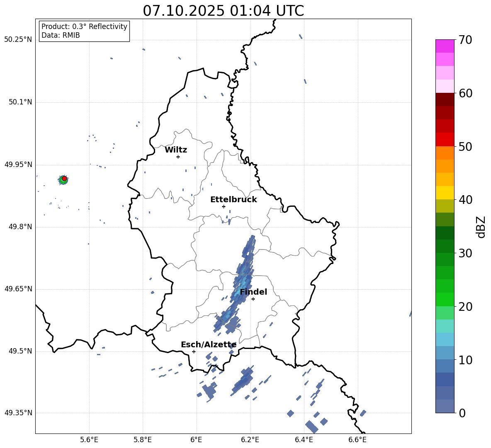Click the 49.65°N latitude label
The image size is (491, 448).
18,289
